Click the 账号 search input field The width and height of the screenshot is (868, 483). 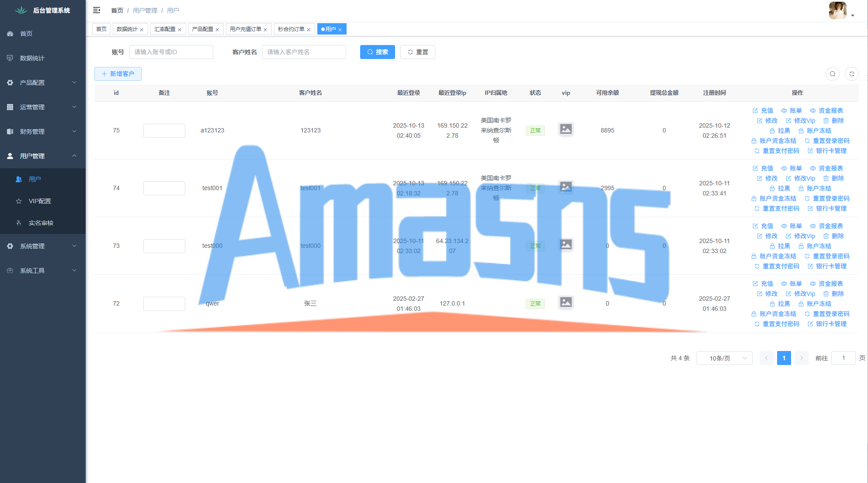[x=171, y=52]
